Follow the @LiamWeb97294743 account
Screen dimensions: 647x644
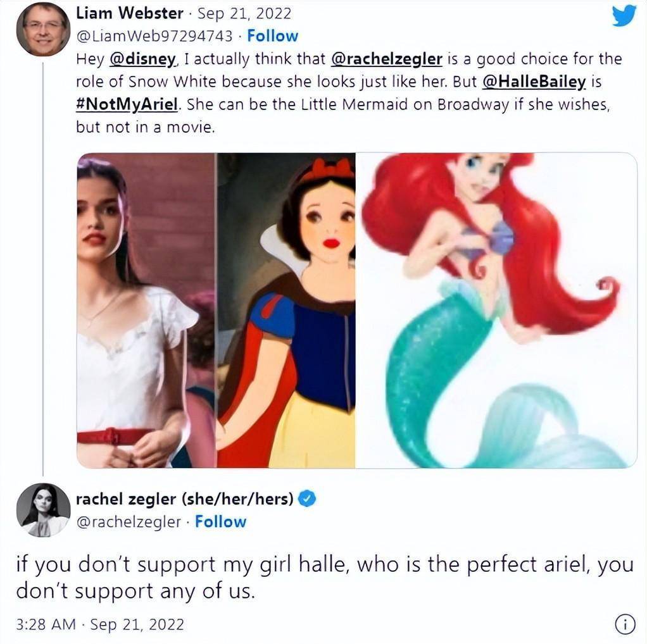click(272, 36)
